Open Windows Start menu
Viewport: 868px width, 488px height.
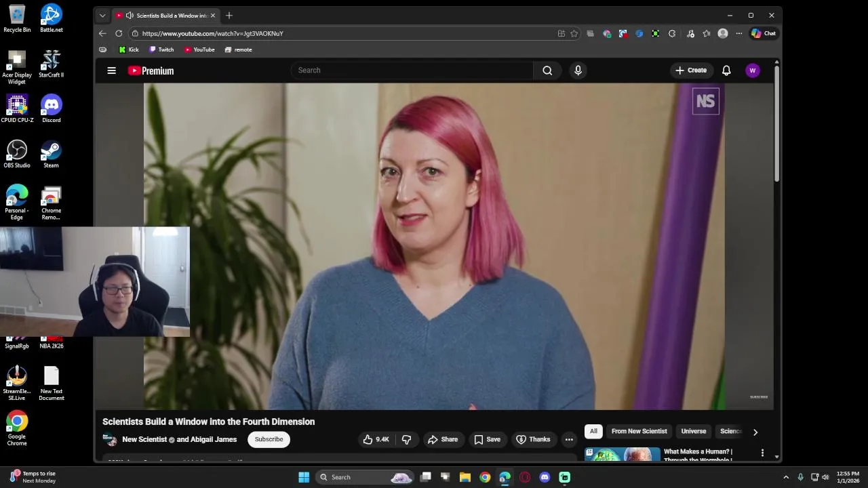[304, 477]
